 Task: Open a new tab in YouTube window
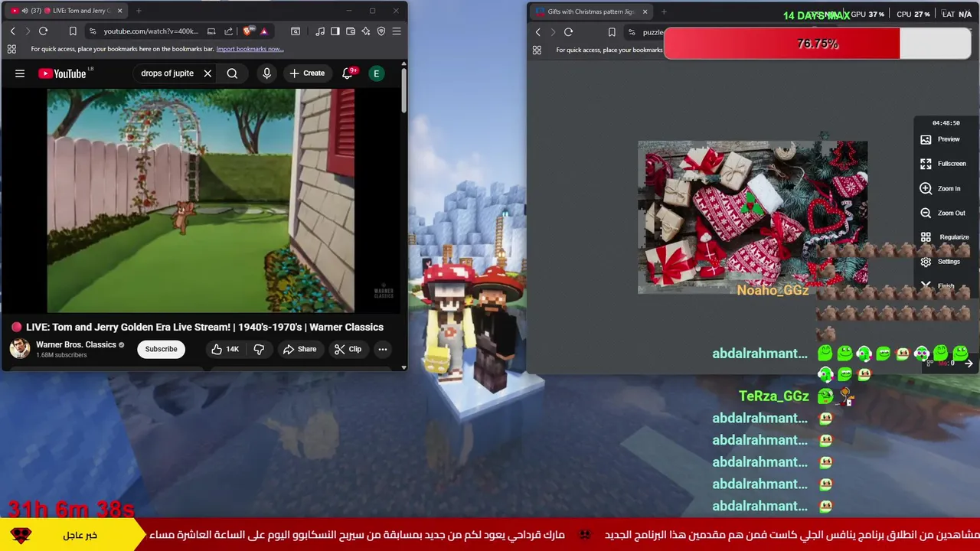(139, 11)
